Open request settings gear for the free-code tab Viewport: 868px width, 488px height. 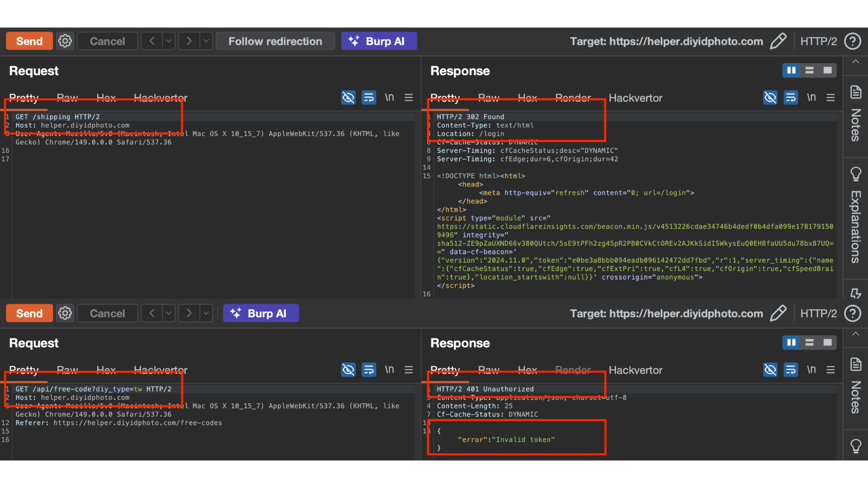[65, 313]
